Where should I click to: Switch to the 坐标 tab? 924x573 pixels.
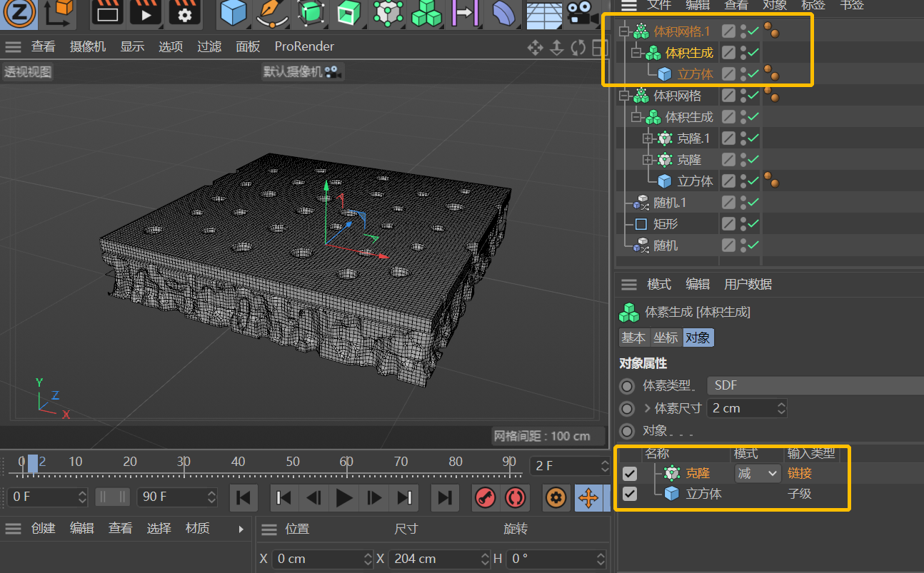point(665,338)
